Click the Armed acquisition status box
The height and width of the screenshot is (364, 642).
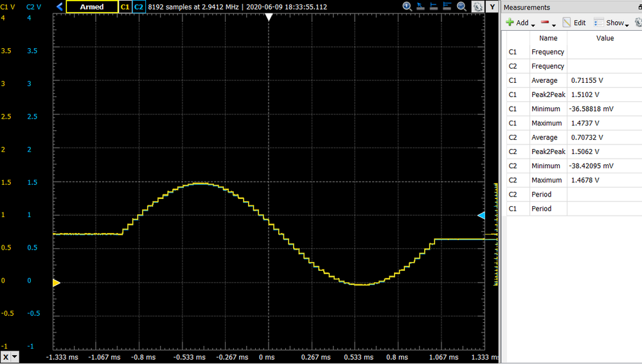(92, 6)
